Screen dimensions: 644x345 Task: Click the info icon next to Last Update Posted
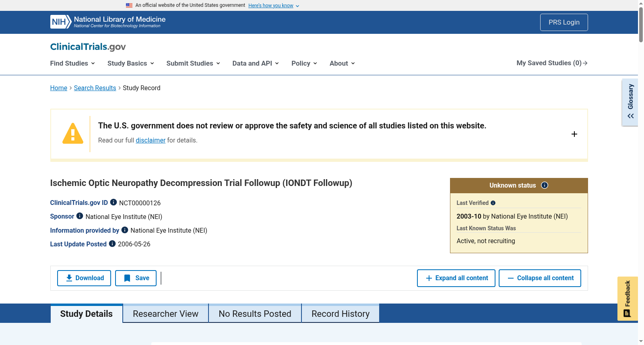(x=112, y=243)
